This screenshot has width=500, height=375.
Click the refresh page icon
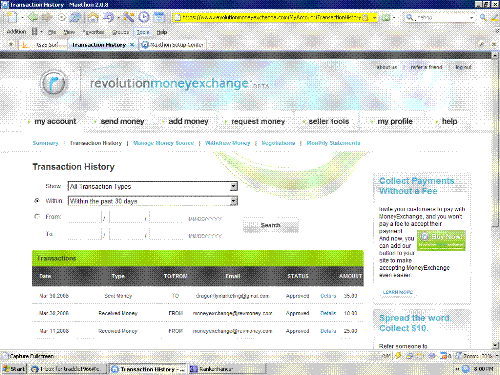(76, 17)
